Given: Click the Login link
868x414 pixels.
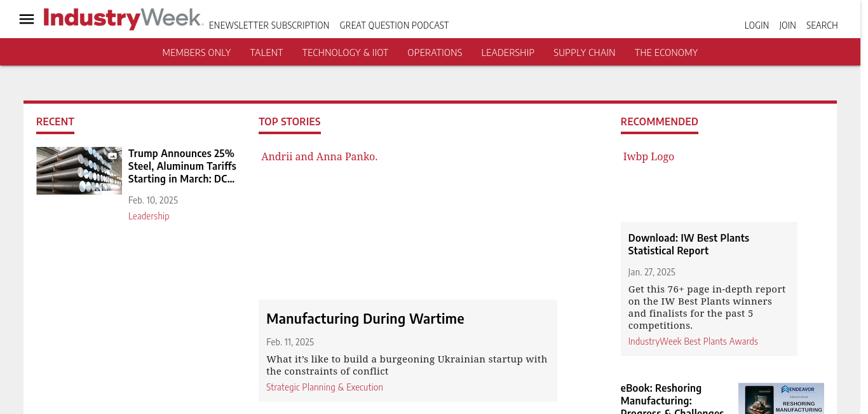Looking at the screenshot, I should [x=757, y=25].
